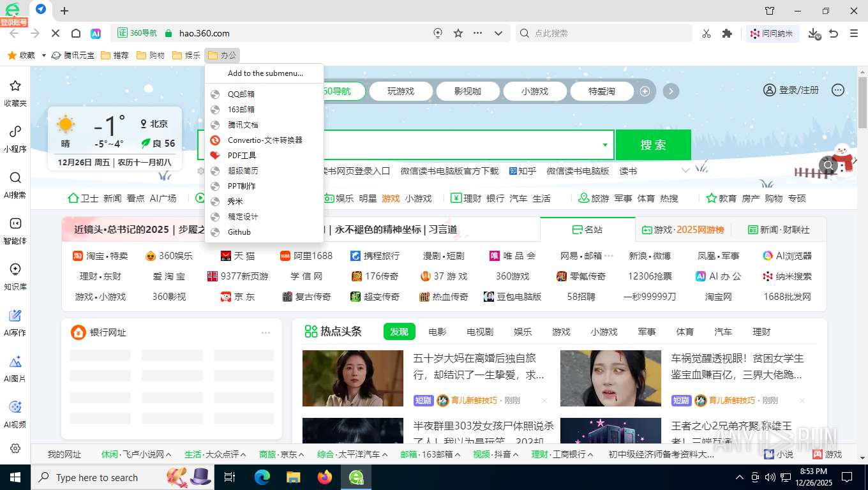Open the 办公 bookmarks folder

[x=222, y=56]
